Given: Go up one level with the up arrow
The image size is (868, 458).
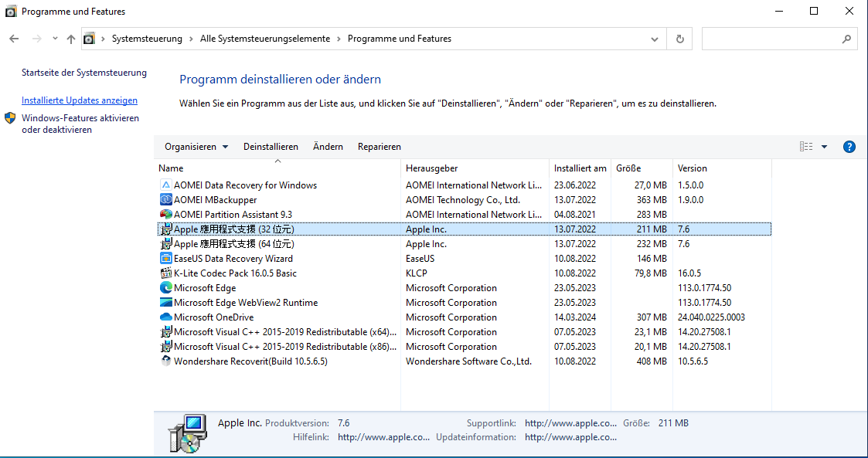Looking at the screenshot, I should (71, 39).
